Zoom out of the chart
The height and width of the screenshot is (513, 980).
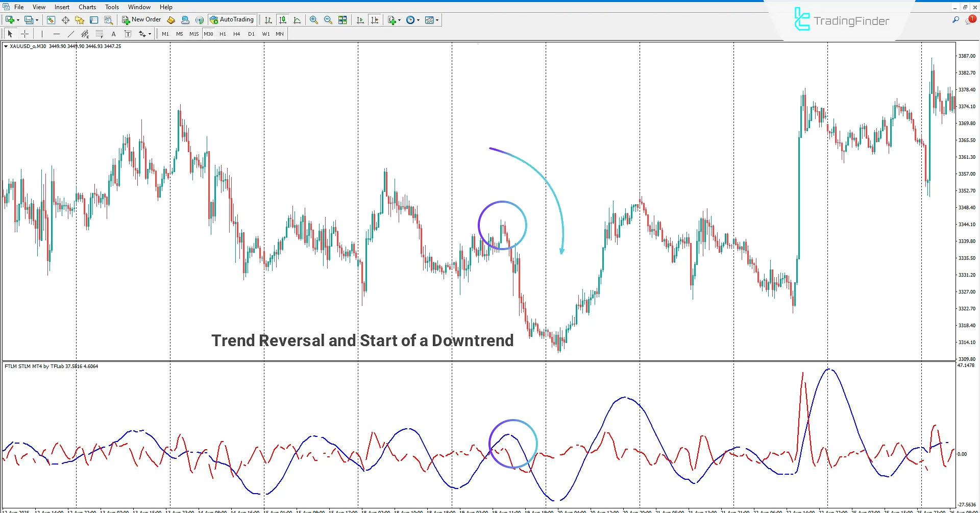coord(328,20)
